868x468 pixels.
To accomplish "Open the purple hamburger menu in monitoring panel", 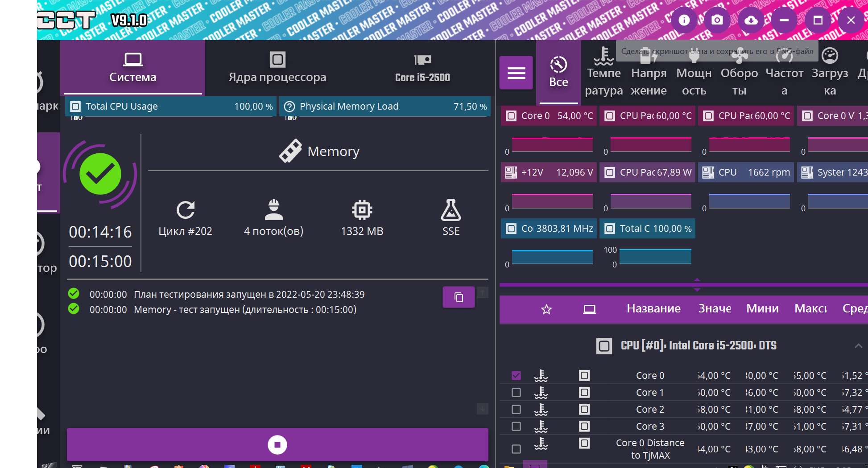I will point(516,73).
